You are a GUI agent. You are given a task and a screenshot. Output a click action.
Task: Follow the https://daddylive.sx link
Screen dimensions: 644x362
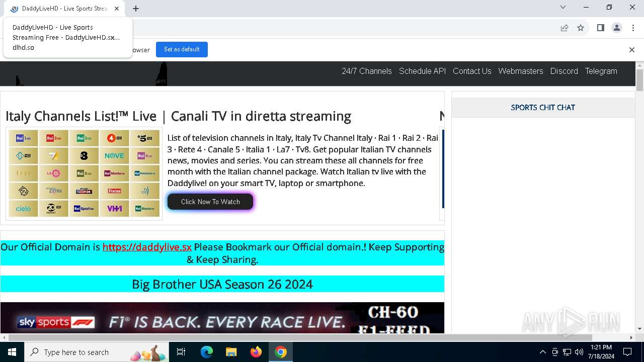(x=147, y=247)
